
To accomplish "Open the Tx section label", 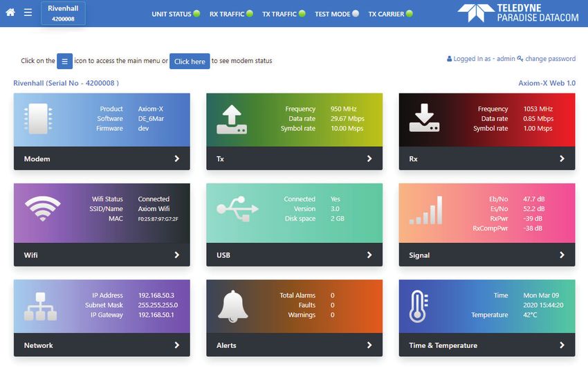I will coord(220,159).
